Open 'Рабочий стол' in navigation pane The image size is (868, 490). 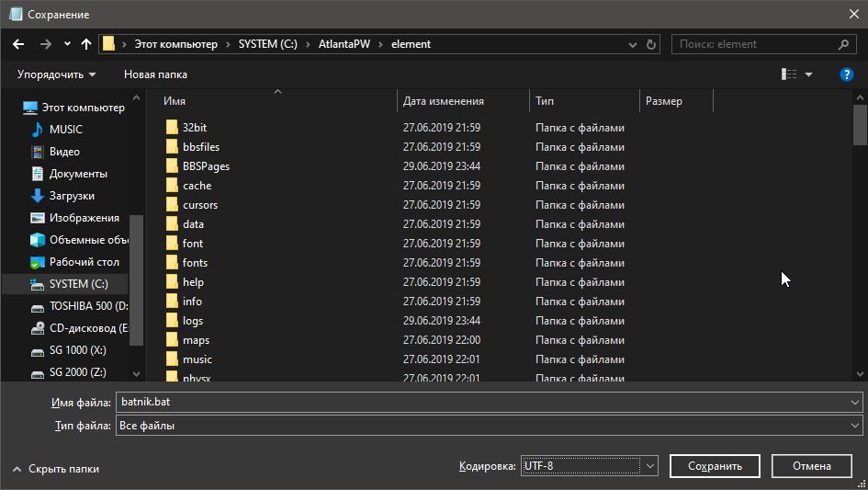click(74, 262)
